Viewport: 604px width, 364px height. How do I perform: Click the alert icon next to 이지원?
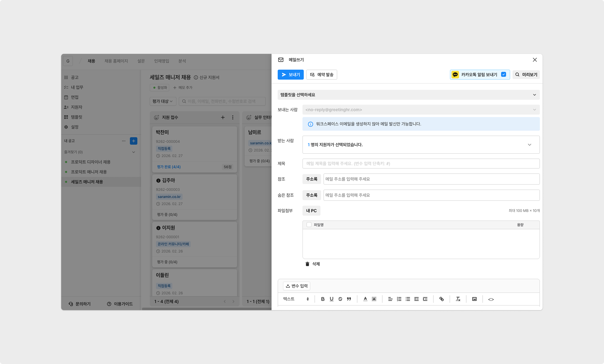coord(158,228)
